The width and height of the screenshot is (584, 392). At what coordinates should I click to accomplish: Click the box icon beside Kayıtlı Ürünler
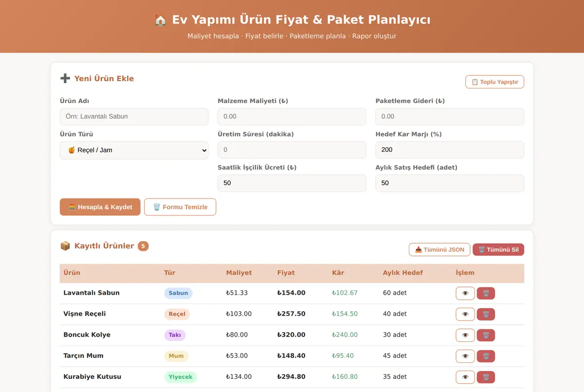(65, 246)
